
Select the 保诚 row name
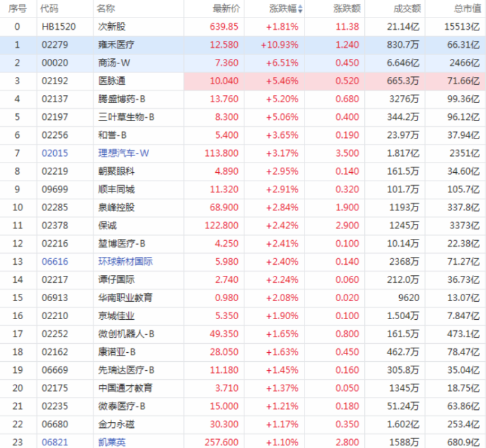pos(107,225)
